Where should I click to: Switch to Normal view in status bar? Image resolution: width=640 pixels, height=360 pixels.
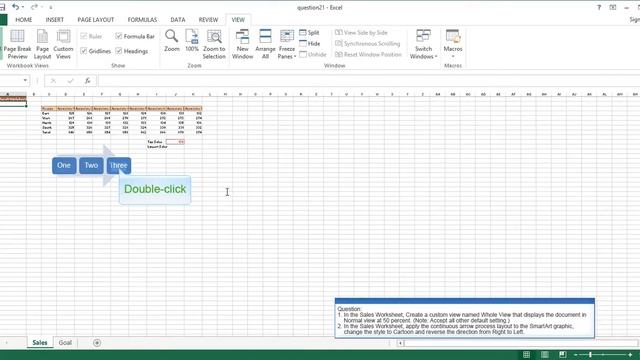(x=527, y=355)
